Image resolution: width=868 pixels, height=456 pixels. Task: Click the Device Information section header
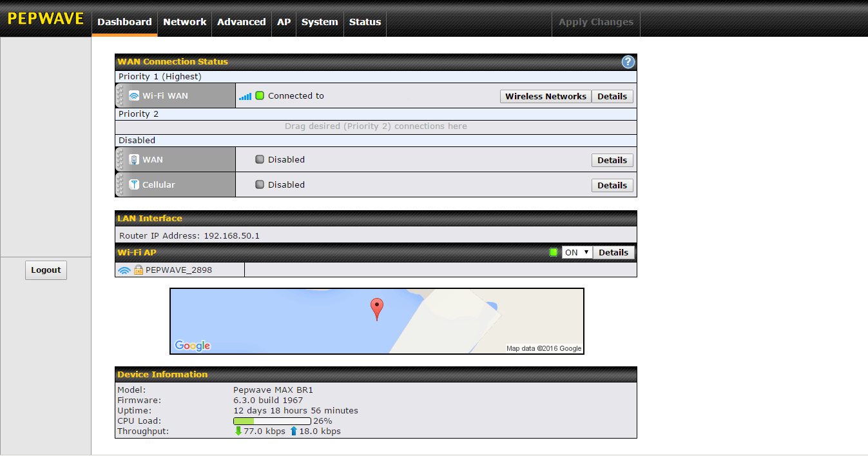pyautogui.click(x=376, y=374)
